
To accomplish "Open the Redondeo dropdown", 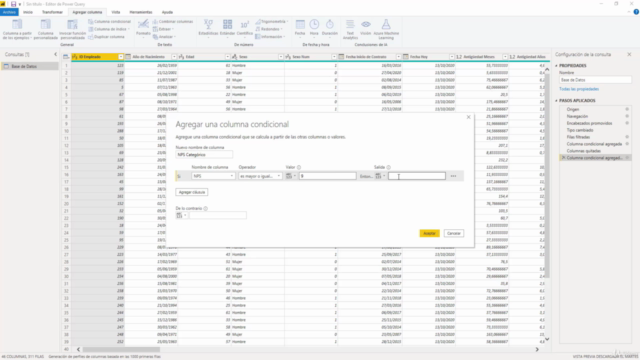I will (x=269, y=29).
